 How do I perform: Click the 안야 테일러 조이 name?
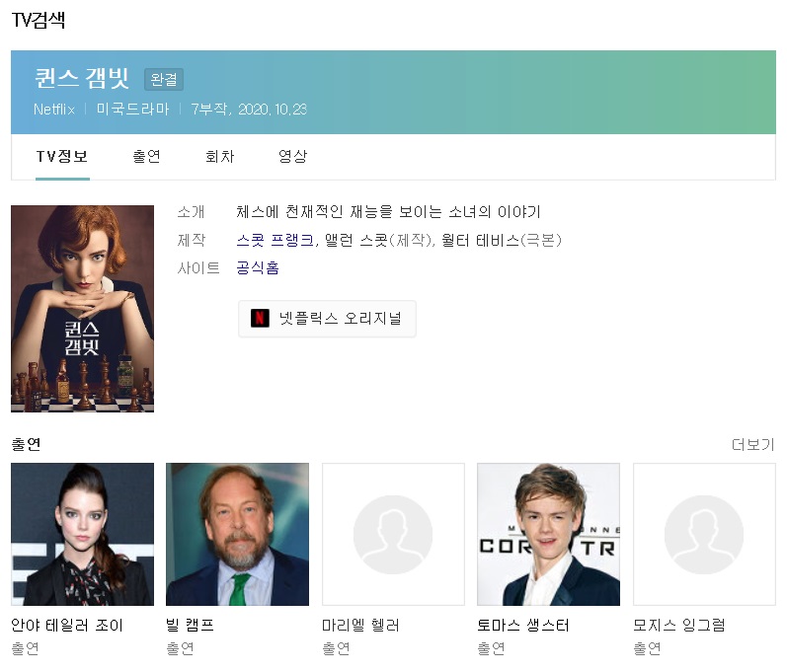pos(67,626)
